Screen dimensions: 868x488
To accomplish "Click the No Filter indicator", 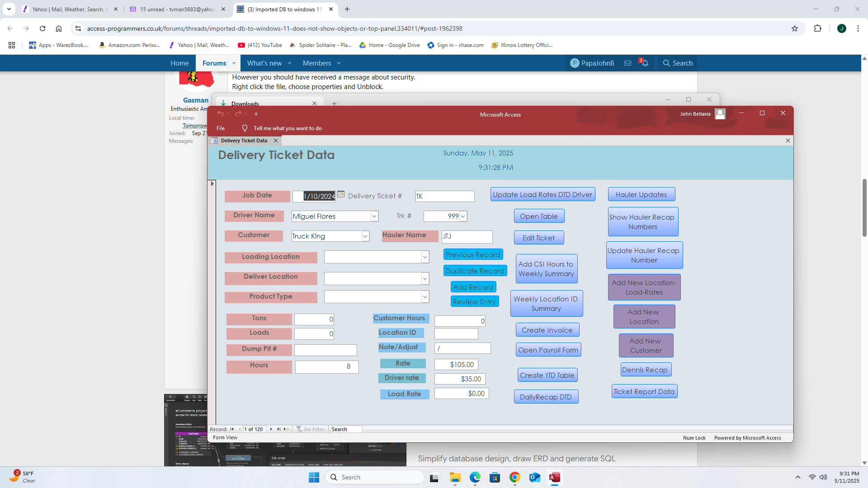I will pos(310,429).
